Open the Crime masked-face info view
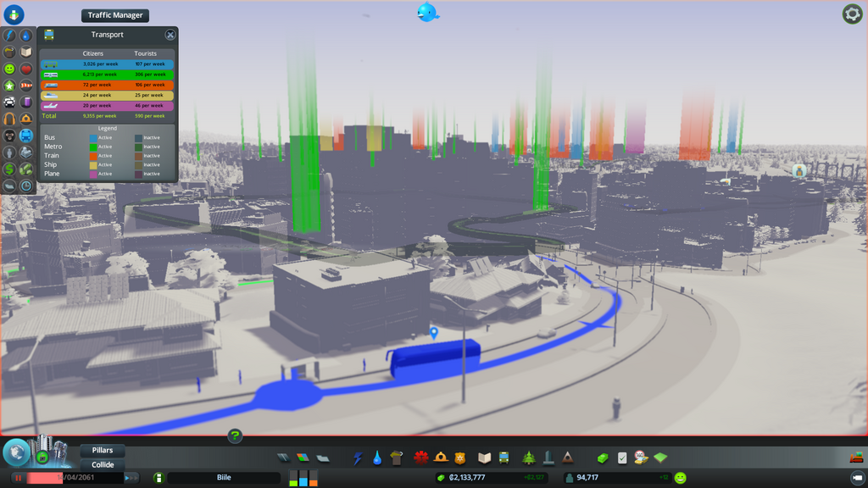 pos(9,136)
